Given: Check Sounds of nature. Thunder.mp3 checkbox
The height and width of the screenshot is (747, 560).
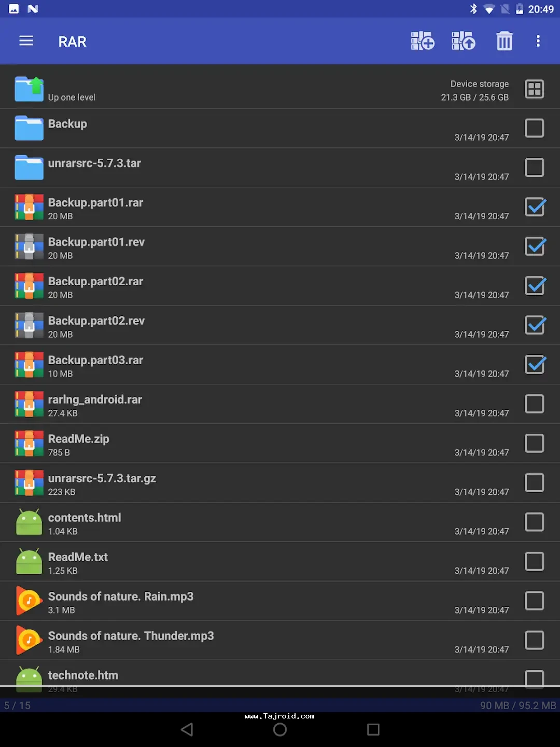Looking at the screenshot, I should click(x=535, y=640).
